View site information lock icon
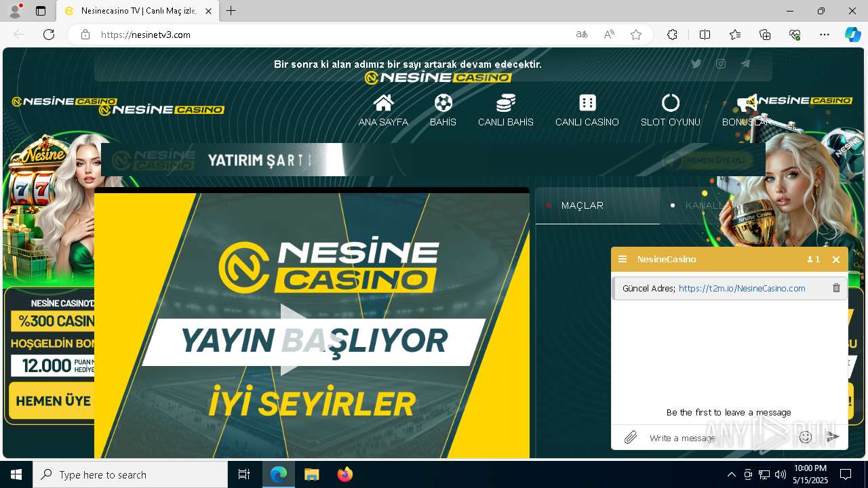Screen dimensions: 868x488 (85, 35)
